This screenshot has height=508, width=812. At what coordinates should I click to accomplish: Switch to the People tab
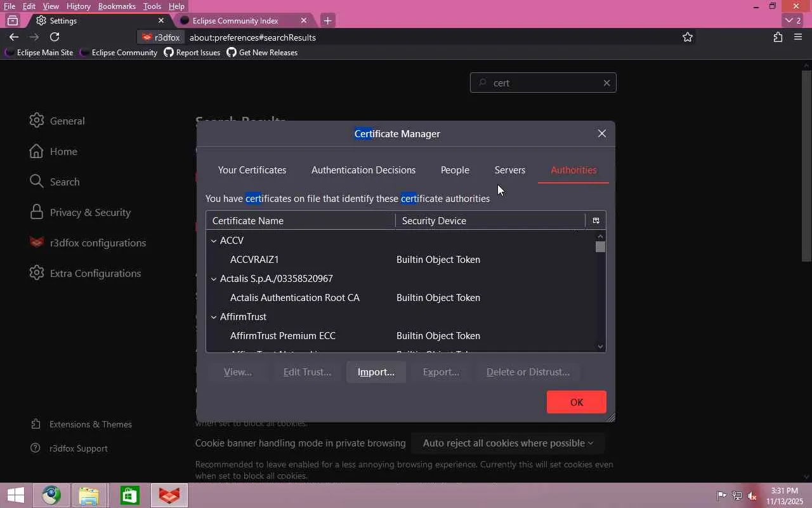pos(455,170)
